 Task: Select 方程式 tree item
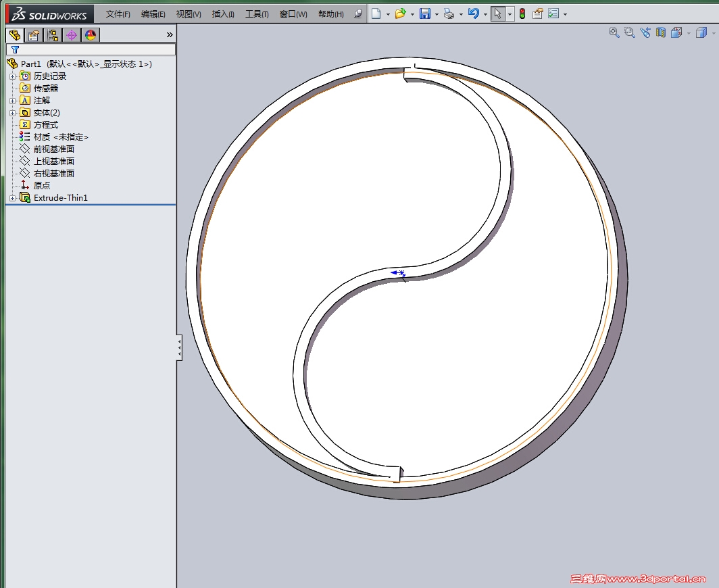[39, 125]
